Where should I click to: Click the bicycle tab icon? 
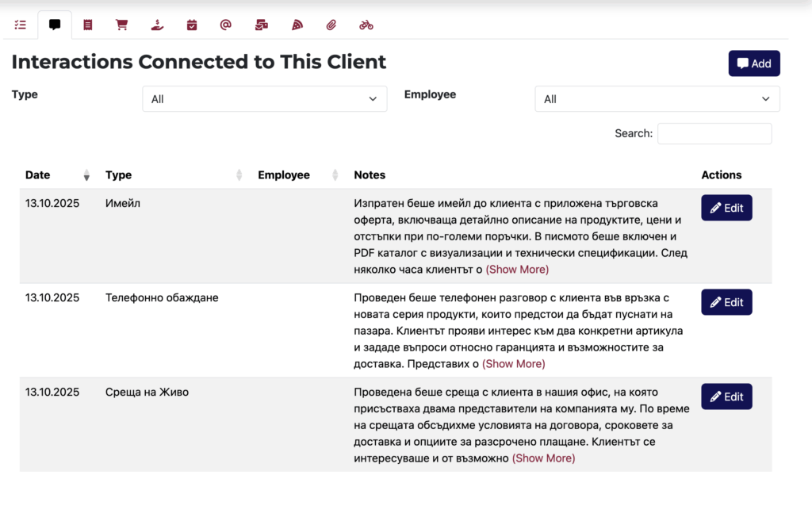pyautogui.click(x=366, y=25)
